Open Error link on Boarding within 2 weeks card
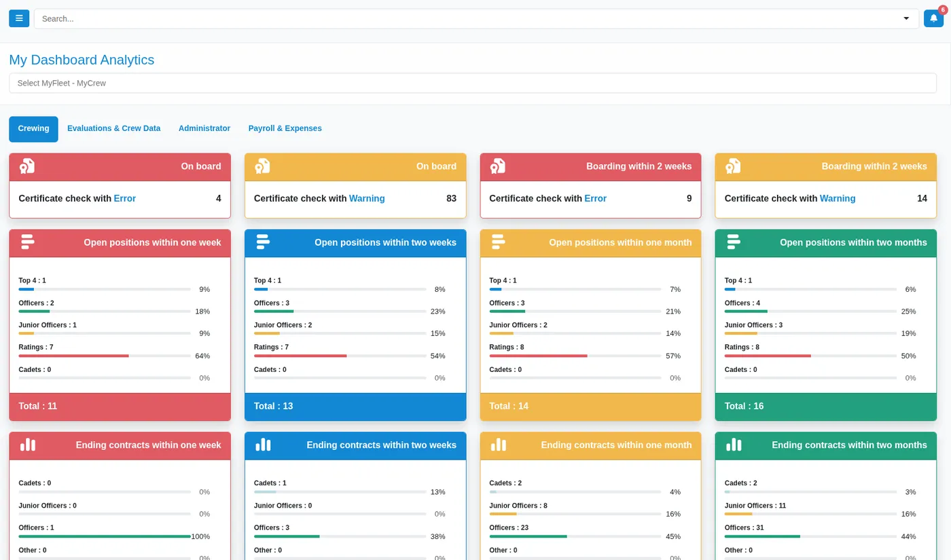This screenshot has width=951, height=560. coord(596,199)
